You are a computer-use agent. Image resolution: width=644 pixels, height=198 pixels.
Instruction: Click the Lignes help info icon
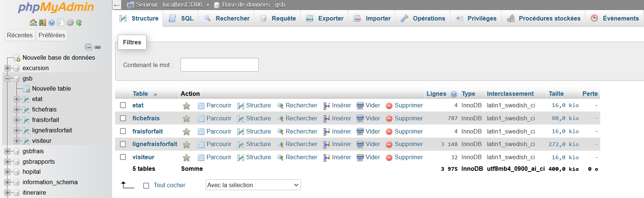tap(454, 94)
